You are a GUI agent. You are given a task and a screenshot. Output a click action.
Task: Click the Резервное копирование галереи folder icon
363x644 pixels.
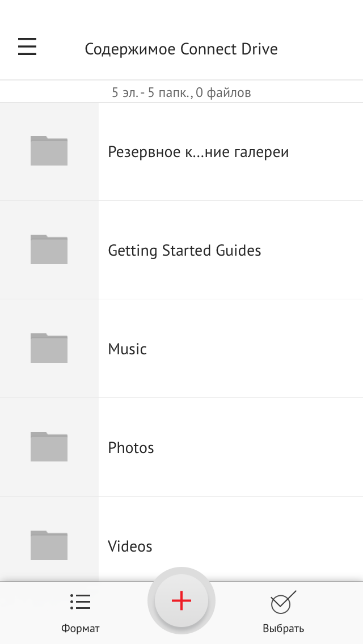pos(49,151)
